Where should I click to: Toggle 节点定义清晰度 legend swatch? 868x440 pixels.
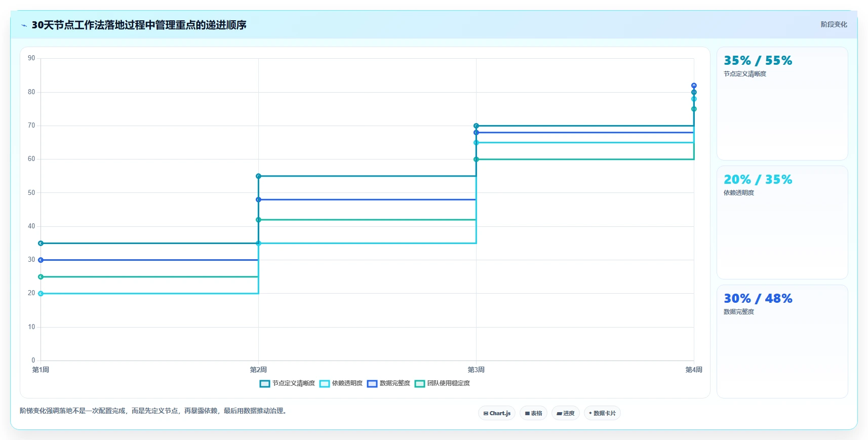point(265,384)
